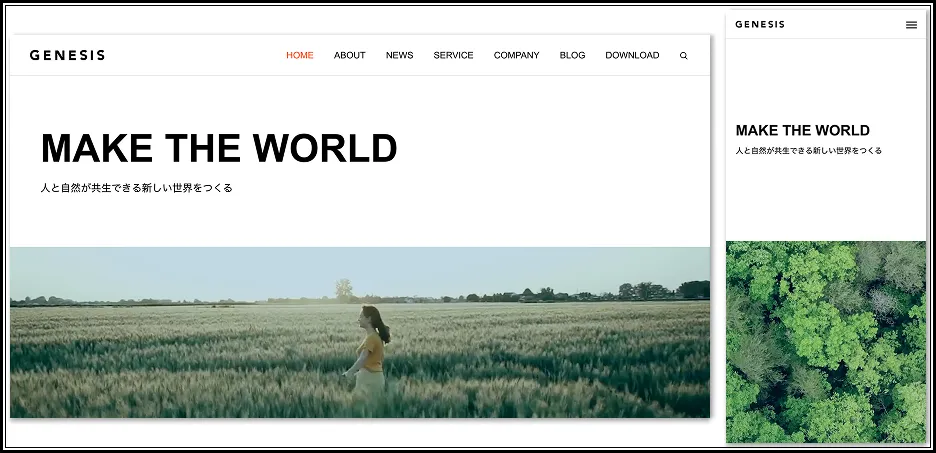Click the GENESIS logo in mobile preview
Screen dimensions: 936x453
click(760, 24)
